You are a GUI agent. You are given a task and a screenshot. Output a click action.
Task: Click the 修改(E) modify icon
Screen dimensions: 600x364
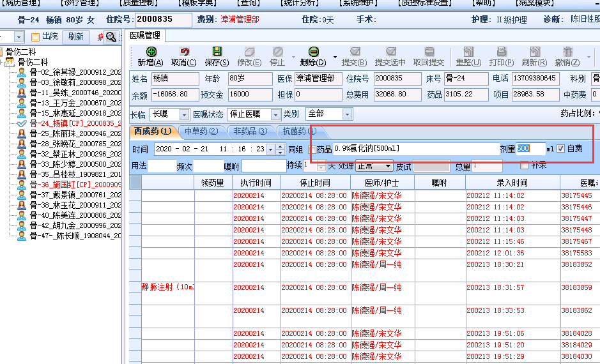(249, 52)
